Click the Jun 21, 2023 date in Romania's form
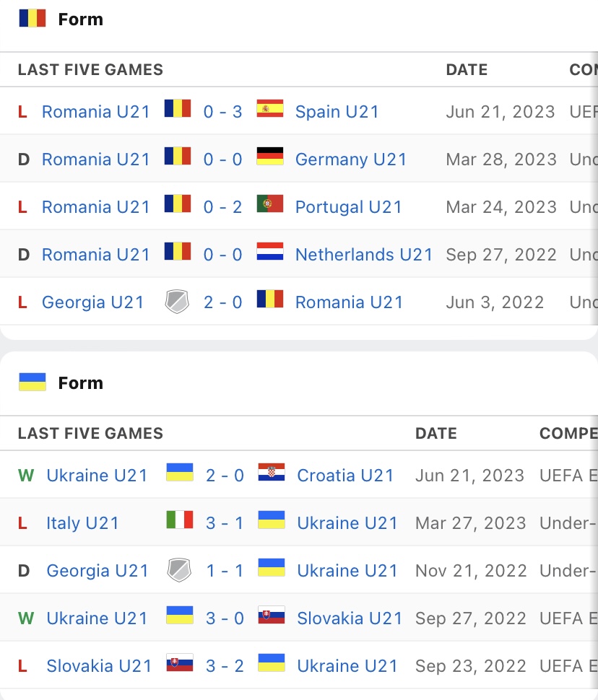This screenshot has width=598, height=700. coord(500,112)
